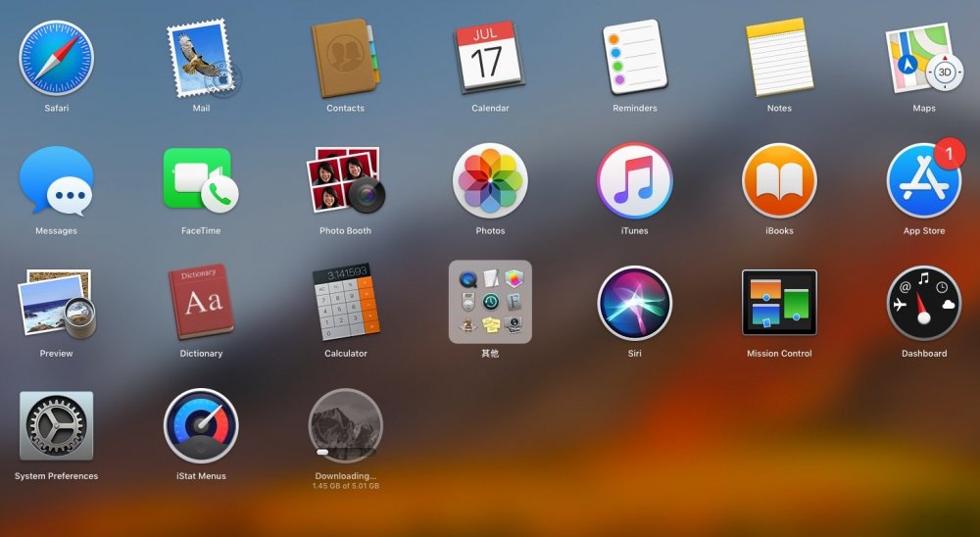Launch the Calculator icon

346,302
